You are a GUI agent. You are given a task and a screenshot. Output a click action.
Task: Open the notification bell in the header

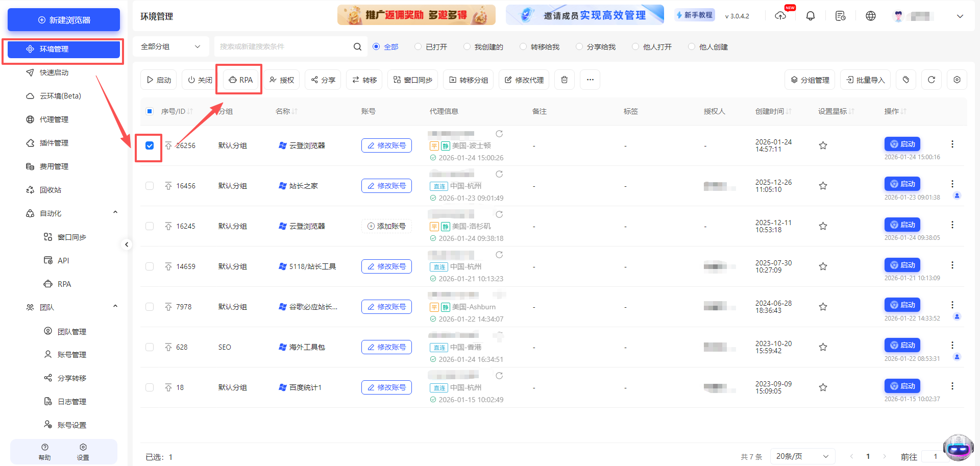point(811,15)
